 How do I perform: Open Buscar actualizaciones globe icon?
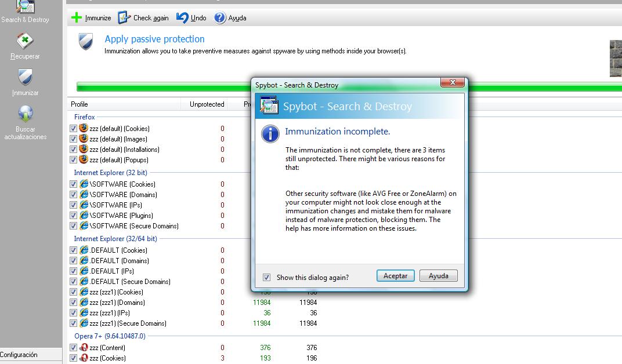tap(26, 114)
